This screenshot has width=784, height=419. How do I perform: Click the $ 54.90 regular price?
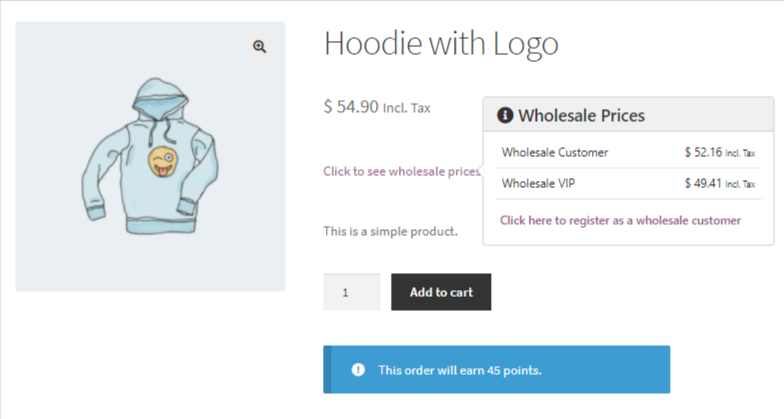pyautogui.click(x=351, y=106)
